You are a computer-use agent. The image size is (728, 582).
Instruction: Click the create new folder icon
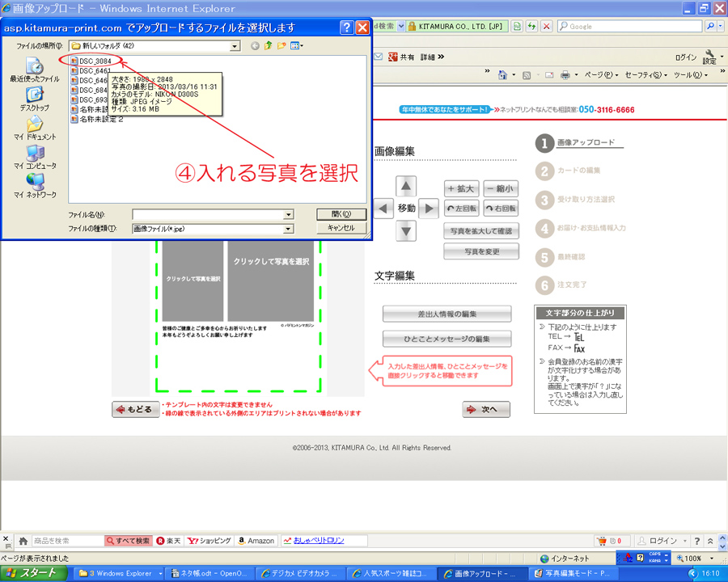click(x=281, y=46)
